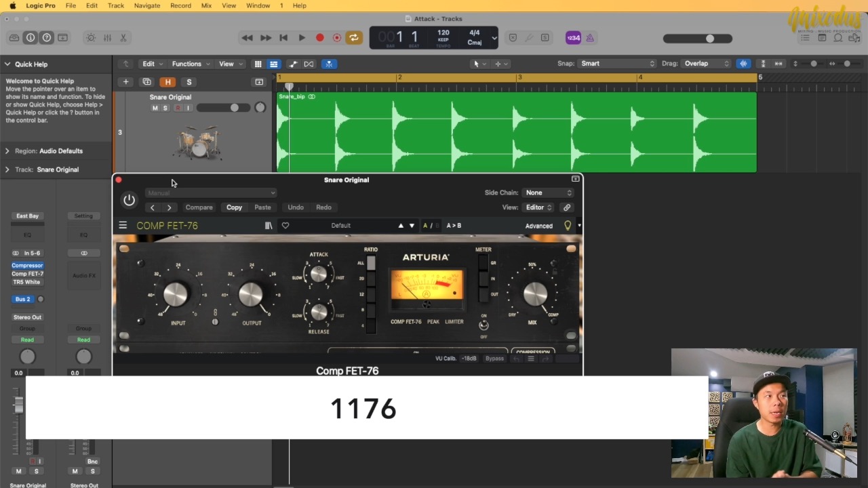Toggle the Quick Help question mark button
The image size is (868, 488).
pos(47,38)
